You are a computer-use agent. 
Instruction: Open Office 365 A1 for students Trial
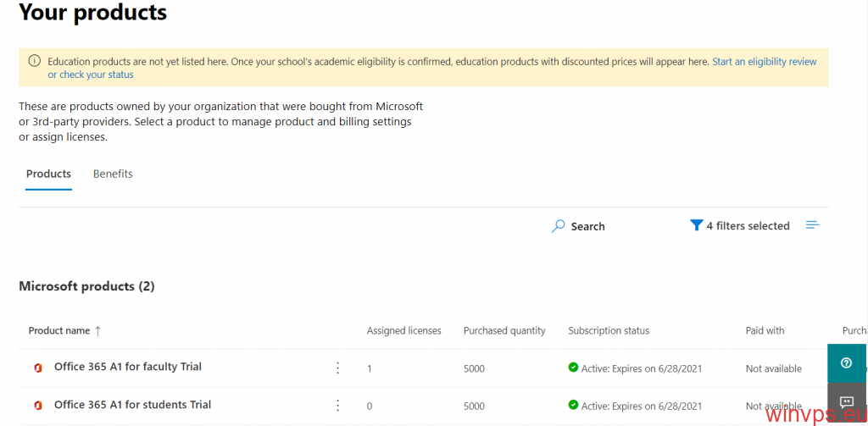[132, 405]
